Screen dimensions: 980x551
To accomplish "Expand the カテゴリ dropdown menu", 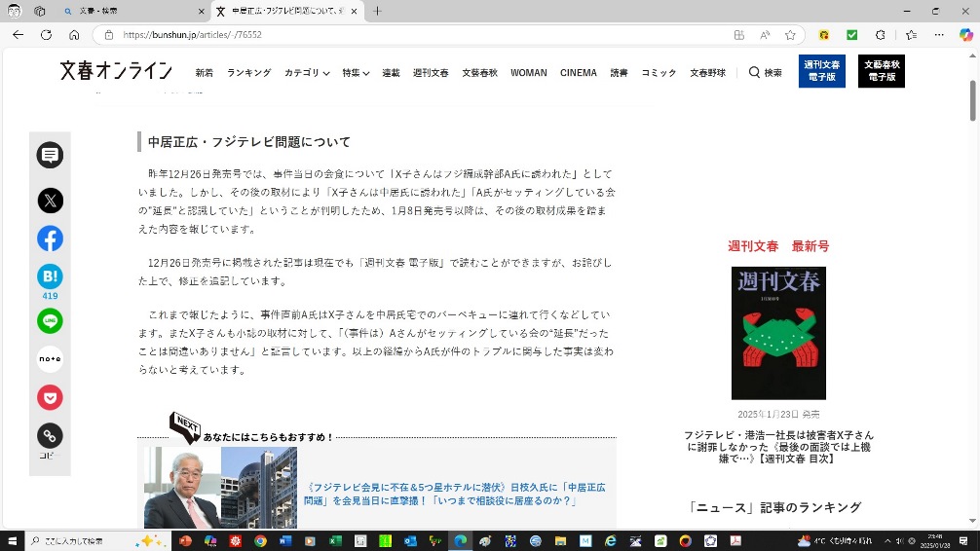I will [x=306, y=73].
